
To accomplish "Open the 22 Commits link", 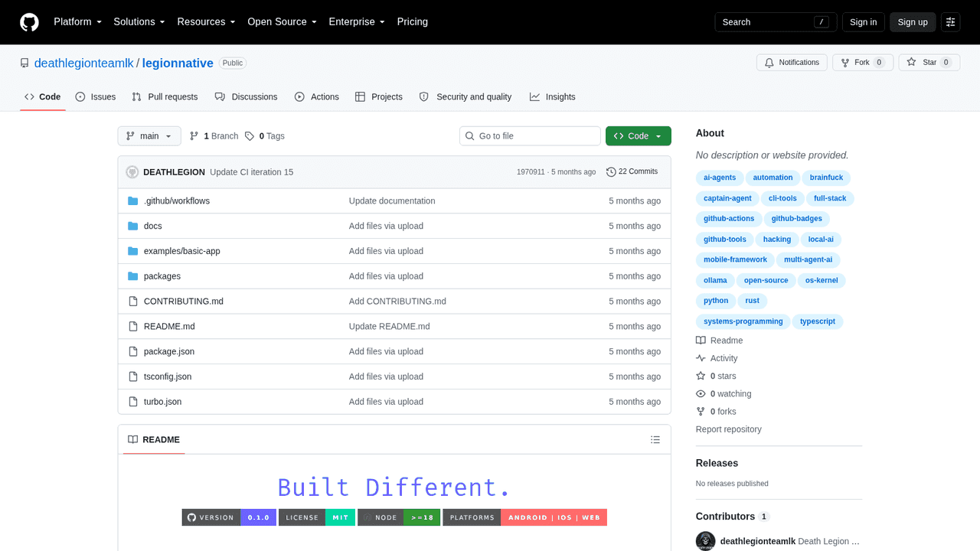I will (632, 172).
